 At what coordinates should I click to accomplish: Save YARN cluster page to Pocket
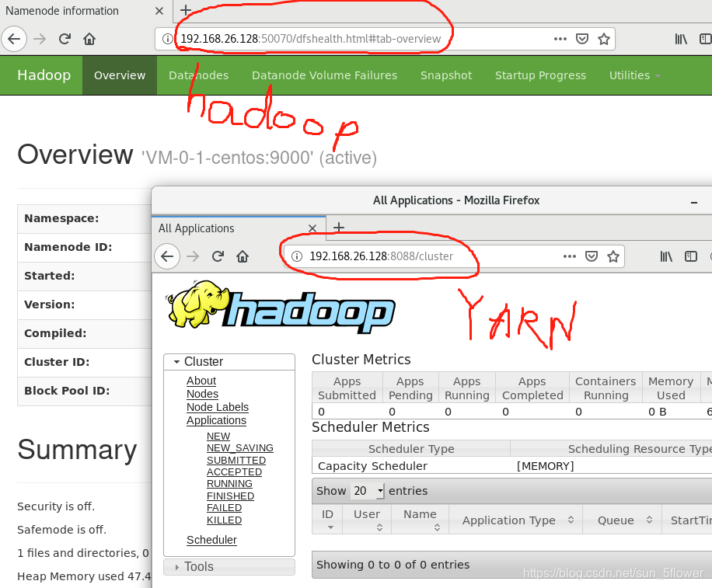(592, 256)
